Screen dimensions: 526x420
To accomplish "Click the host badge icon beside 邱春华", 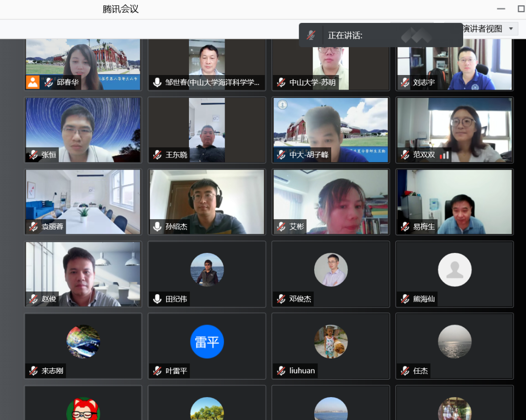I will click(33, 82).
